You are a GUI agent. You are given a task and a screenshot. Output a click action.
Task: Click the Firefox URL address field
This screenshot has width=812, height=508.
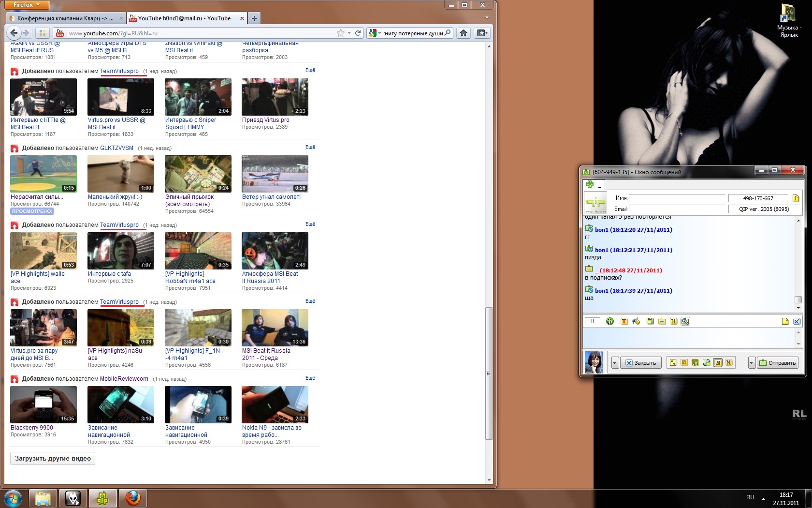pyautogui.click(x=201, y=33)
